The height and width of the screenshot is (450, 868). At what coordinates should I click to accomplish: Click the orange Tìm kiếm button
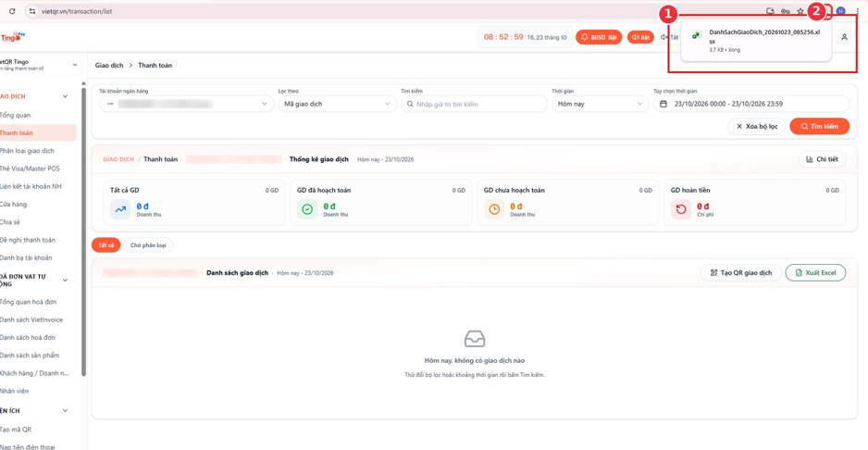pos(819,126)
